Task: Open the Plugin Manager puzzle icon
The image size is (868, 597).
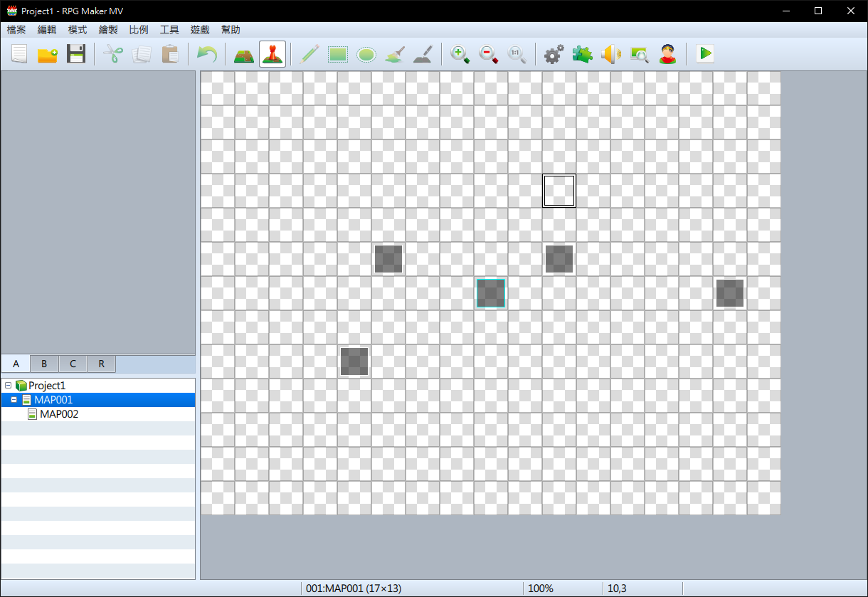Action: 582,54
